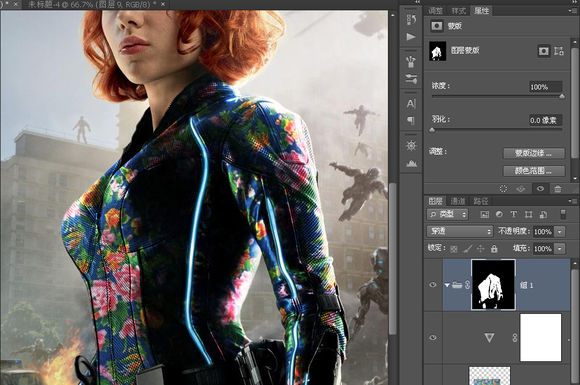Open the Paragraph panel icon
This screenshot has width=580, height=385.
pos(411,120)
